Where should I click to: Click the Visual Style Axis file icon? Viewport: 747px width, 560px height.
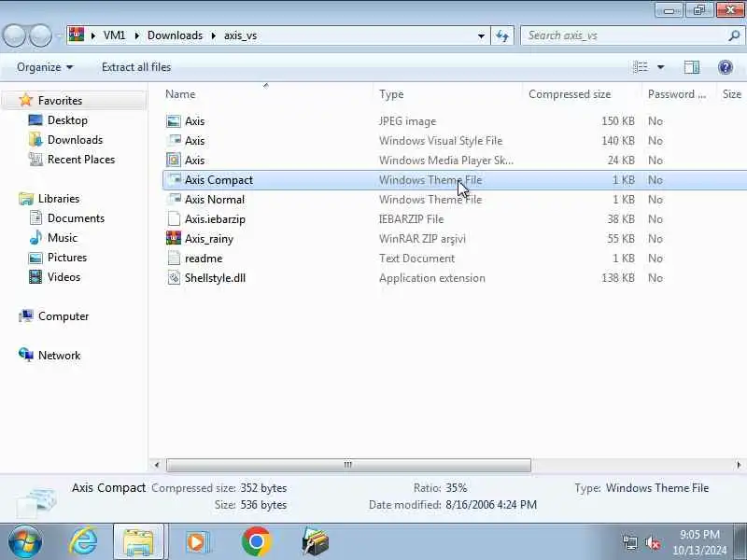click(174, 141)
